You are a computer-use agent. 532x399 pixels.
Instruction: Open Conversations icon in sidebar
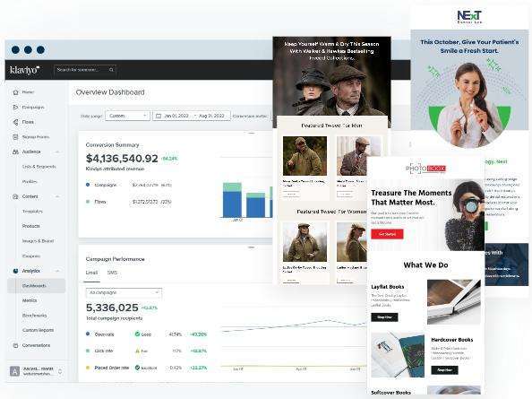click(15, 345)
